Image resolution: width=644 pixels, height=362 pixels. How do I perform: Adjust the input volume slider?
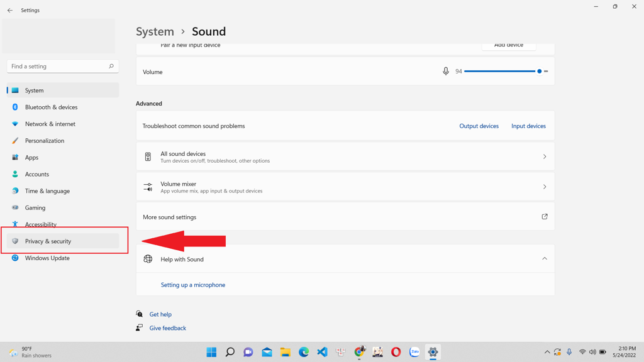[x=506, y=72]
